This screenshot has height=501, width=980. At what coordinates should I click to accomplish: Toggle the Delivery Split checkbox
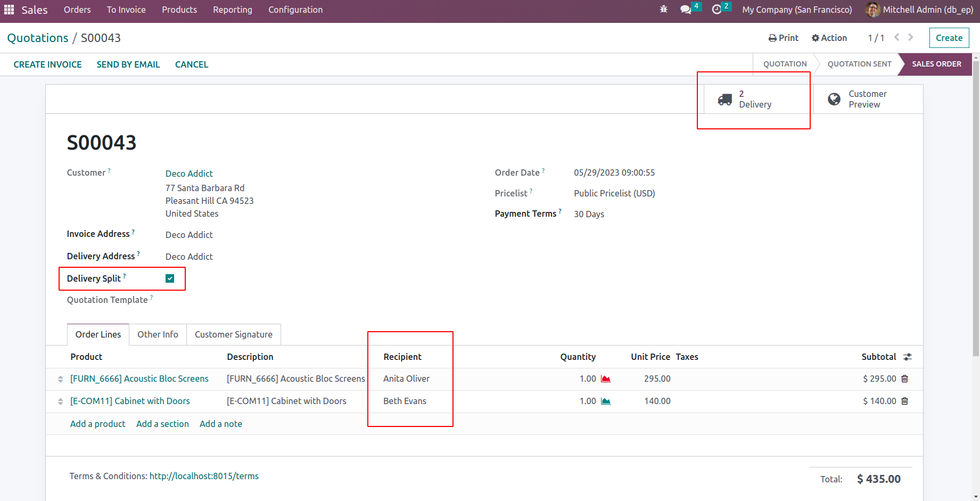[x=170, y=278]
